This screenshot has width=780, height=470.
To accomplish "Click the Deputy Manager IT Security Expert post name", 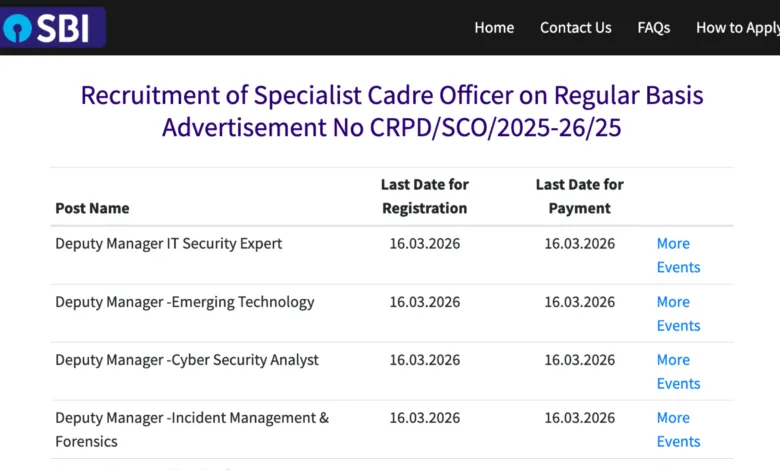I will point(168,243).
